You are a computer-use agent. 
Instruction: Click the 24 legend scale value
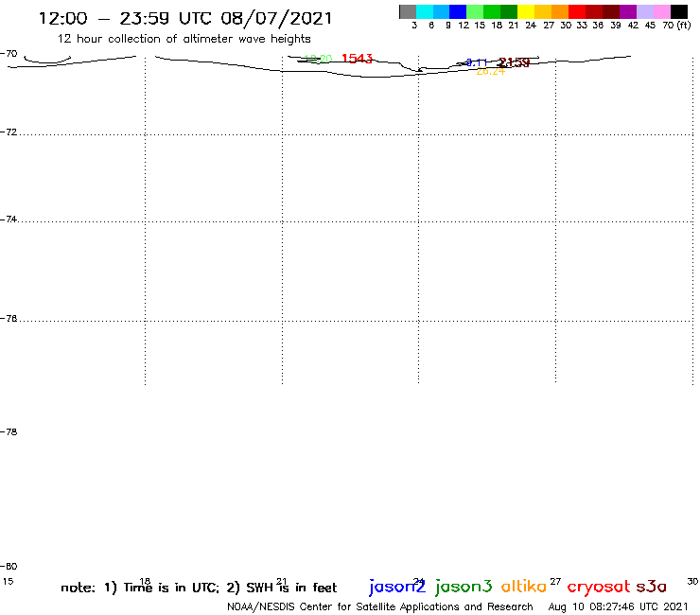point(531,26)
